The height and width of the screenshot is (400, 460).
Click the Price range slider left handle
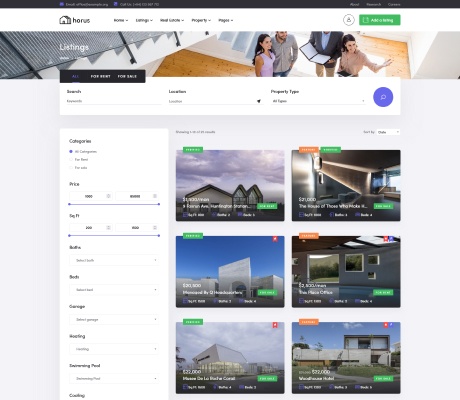(x=69, y=204)
